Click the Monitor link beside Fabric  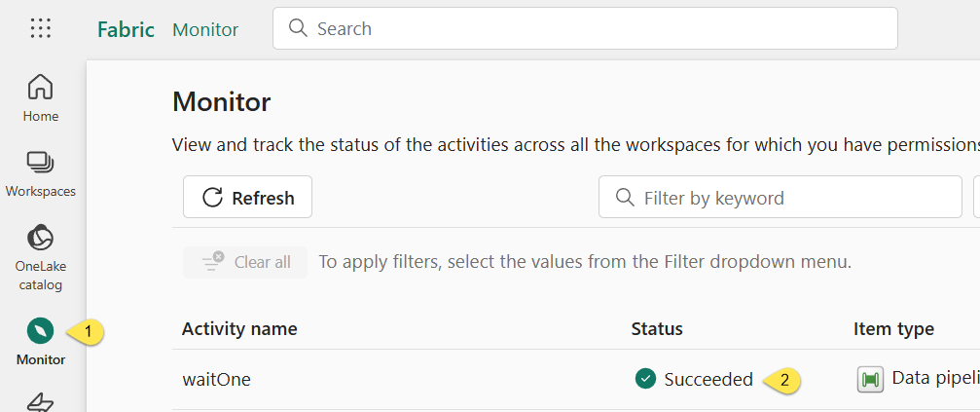(x=205, y=29)
